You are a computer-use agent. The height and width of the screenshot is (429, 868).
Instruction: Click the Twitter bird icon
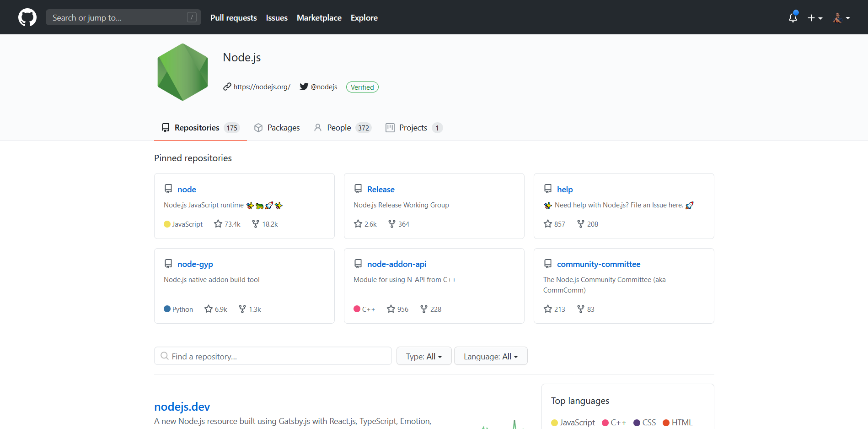[x=304, y=87]
